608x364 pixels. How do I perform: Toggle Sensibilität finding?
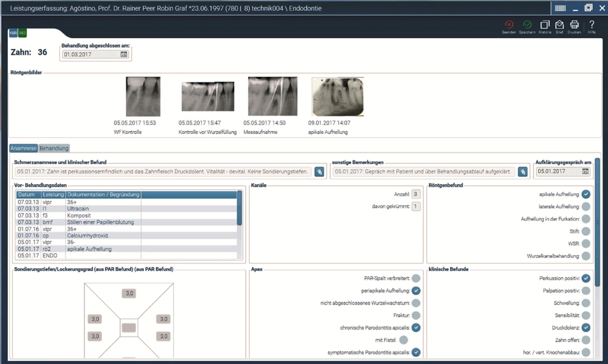coord(586,316)
